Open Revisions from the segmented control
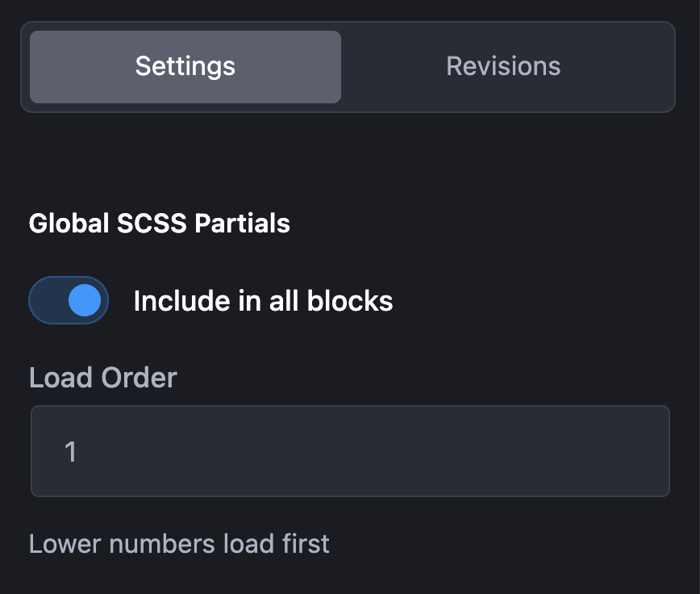700x594 pixels. [503, 66]
